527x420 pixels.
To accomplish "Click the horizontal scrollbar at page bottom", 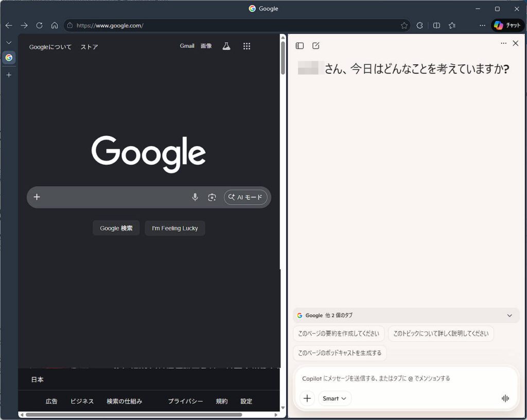I will point(134,415).
